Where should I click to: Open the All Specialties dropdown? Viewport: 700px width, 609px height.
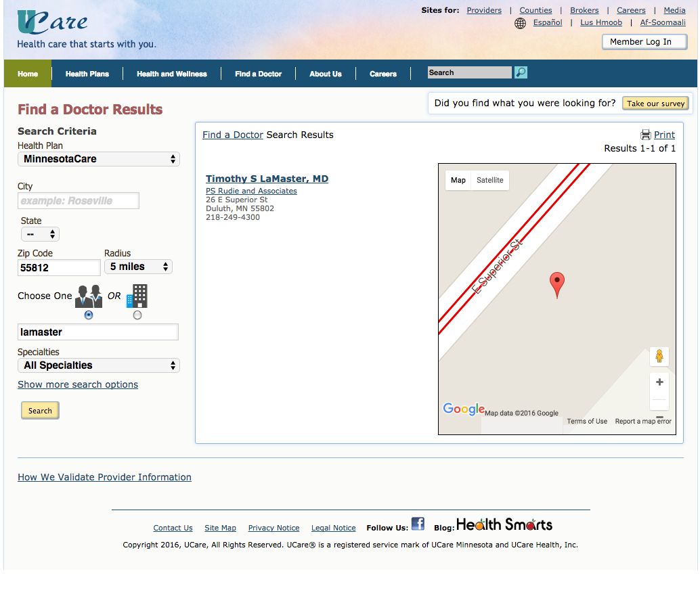(99, 365)
